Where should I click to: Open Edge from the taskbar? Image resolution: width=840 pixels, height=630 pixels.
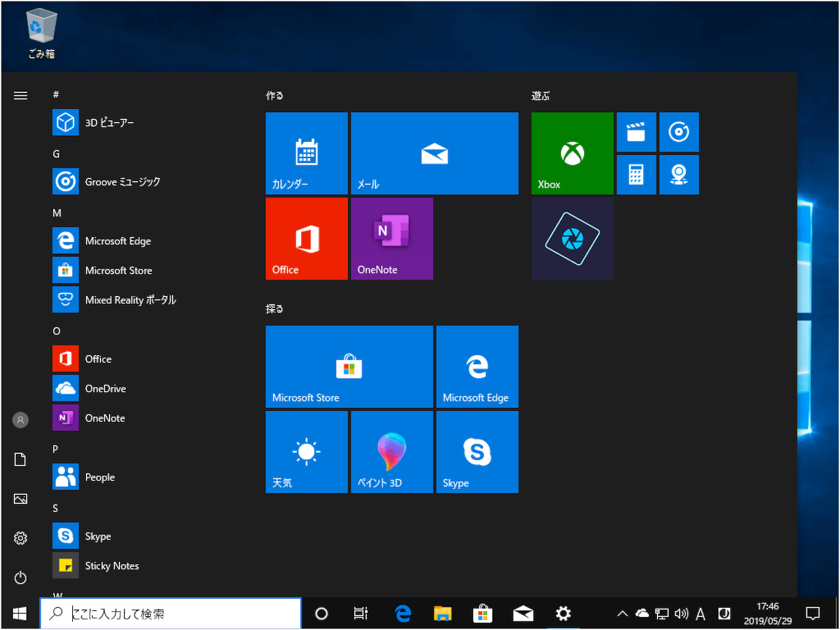pyautogui.click(x=403, y=614)
